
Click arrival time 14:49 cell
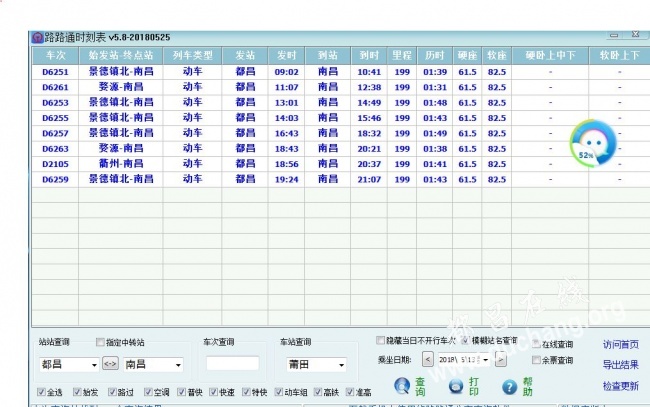pos(369,102)
